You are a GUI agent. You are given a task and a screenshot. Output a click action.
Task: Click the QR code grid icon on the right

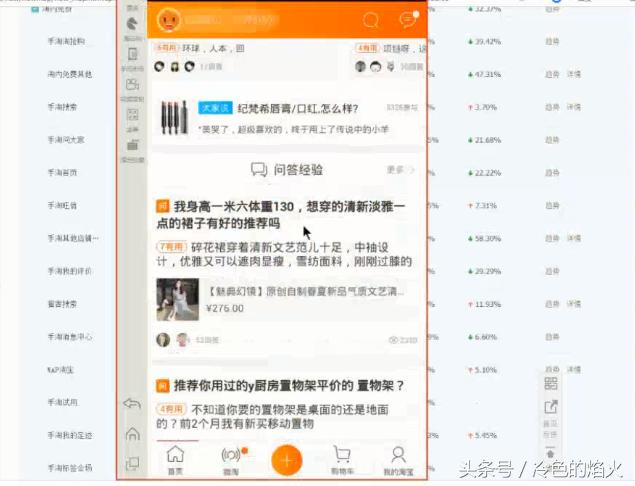(x=551, y=383)
